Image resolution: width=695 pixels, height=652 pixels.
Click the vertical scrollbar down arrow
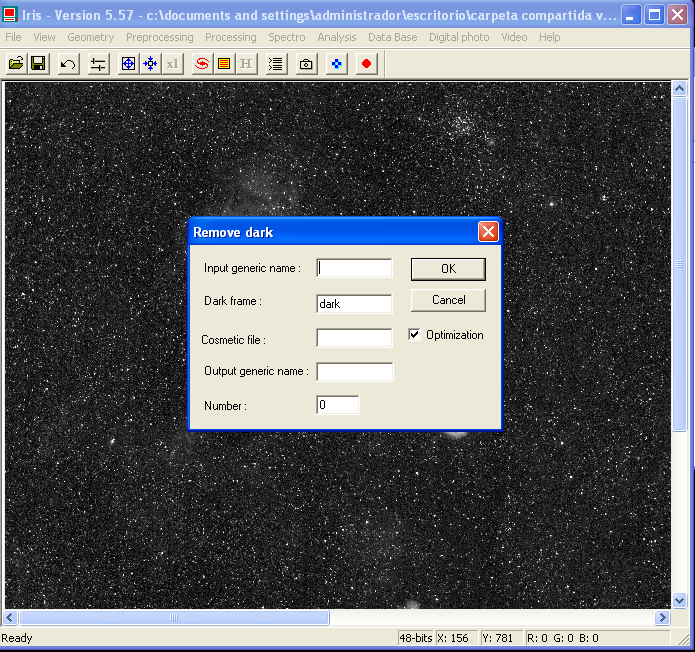coord(679,601)
